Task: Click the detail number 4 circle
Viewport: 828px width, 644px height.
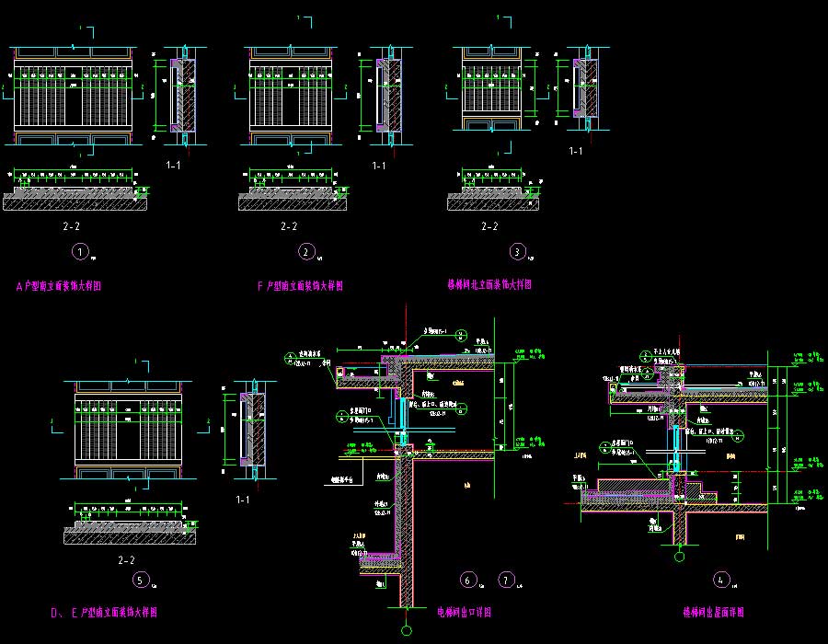Action: [x=720, y=580]
